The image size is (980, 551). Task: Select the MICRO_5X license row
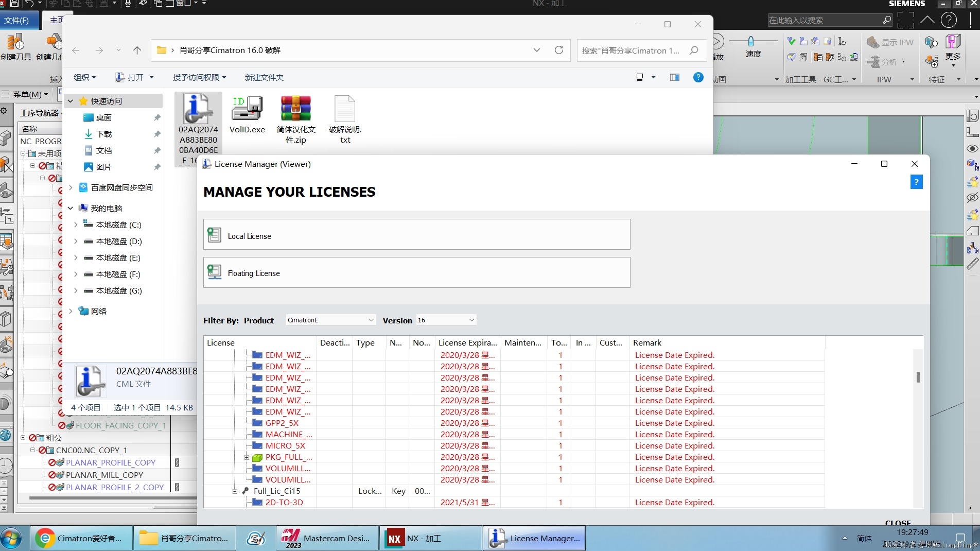click(514, 446)
